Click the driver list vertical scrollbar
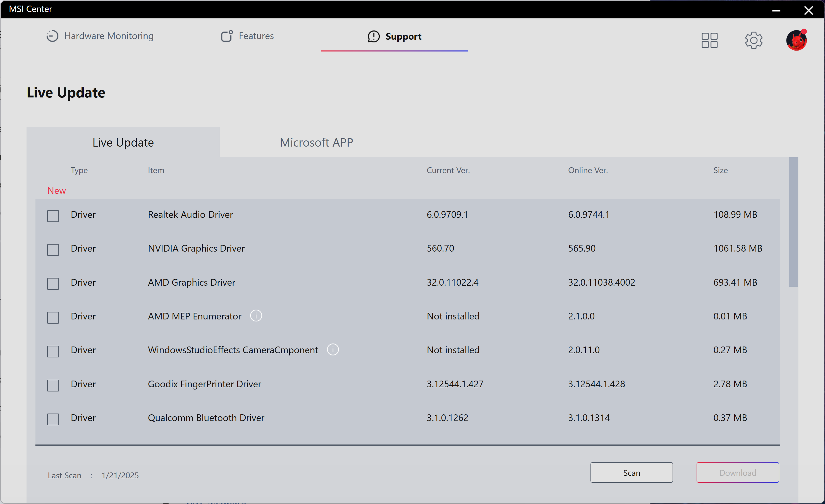 [x=793, y=222]
